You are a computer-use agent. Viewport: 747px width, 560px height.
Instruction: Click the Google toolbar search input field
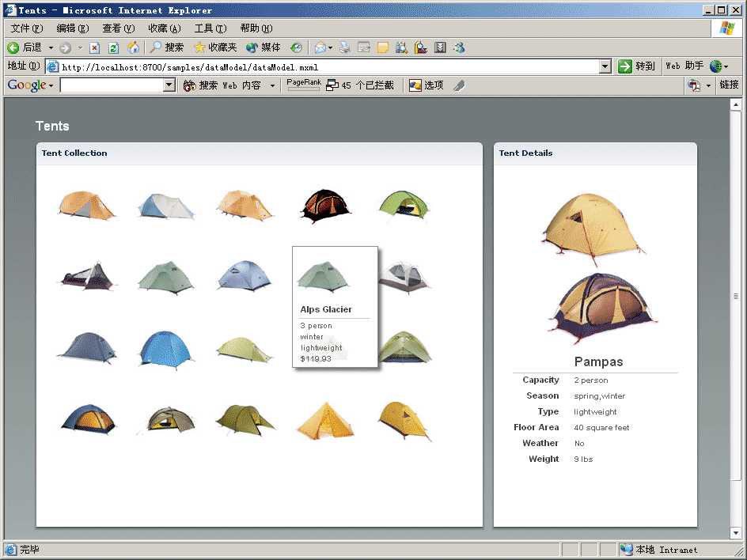point(112,85)
